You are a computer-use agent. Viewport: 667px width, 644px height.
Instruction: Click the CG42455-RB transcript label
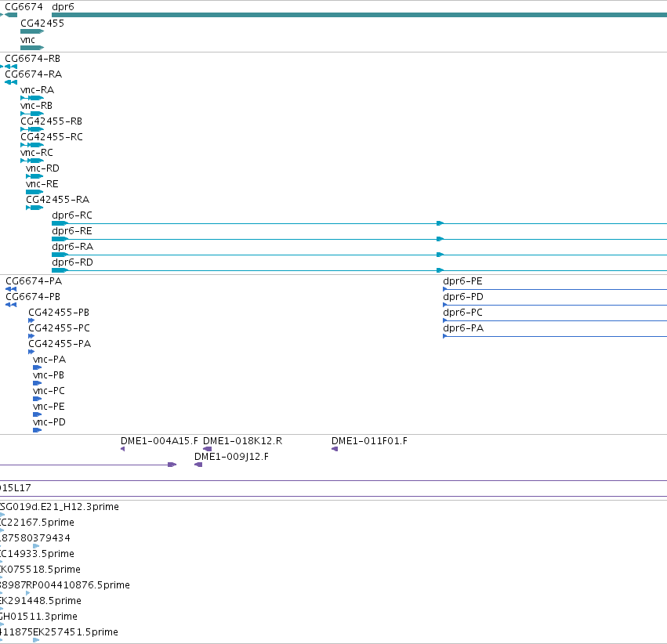(51, 121)
